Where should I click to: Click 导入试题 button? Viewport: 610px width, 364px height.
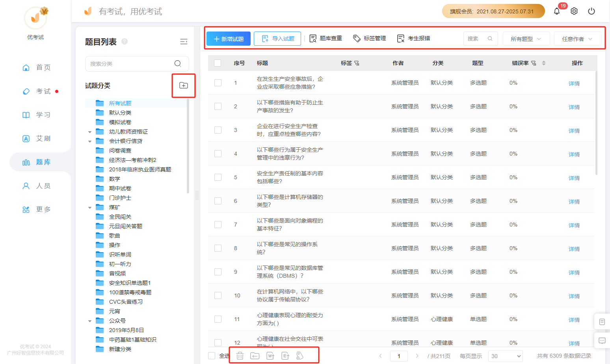(277, 39)
